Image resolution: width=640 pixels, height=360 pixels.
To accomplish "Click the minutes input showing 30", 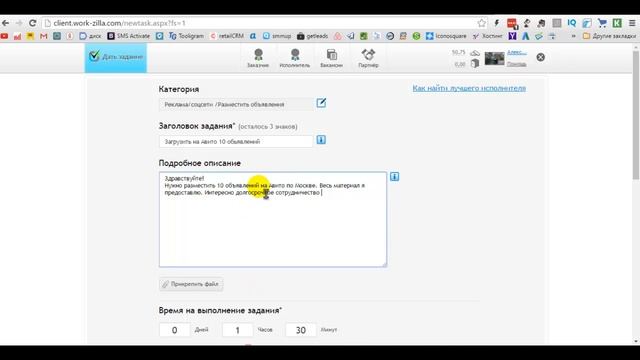I will (301, 330).
